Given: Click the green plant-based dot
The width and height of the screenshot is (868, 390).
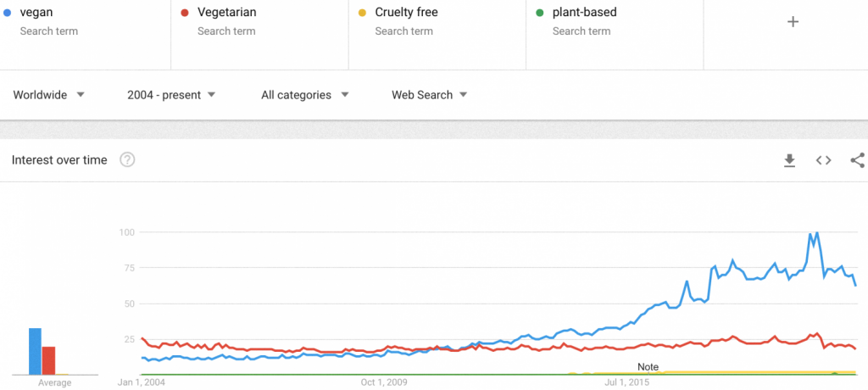Looking at the screenshot, I should point(540,14).
